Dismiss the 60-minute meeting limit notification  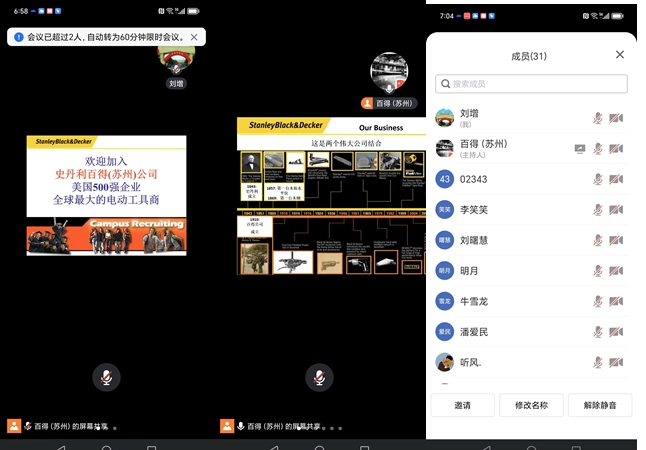pos(194,37)
